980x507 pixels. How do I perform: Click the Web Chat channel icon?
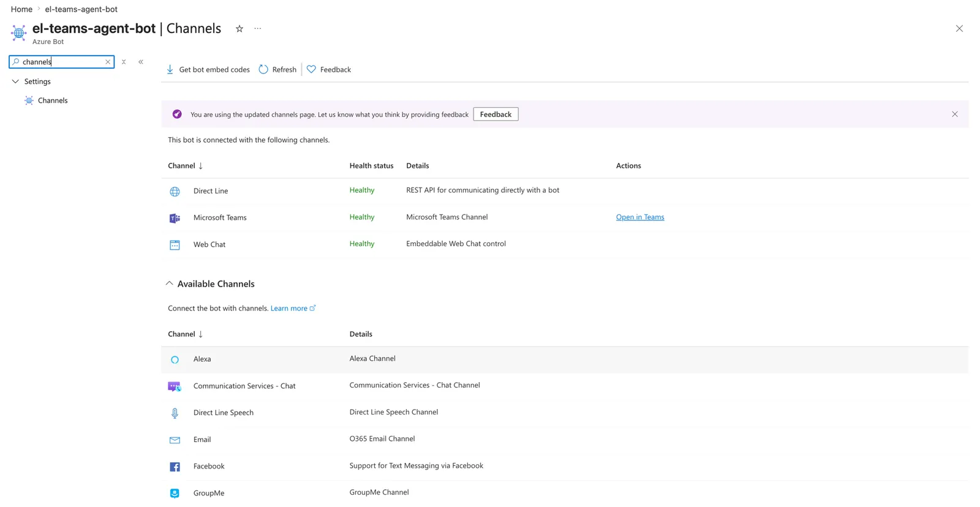tap(175, 245)
